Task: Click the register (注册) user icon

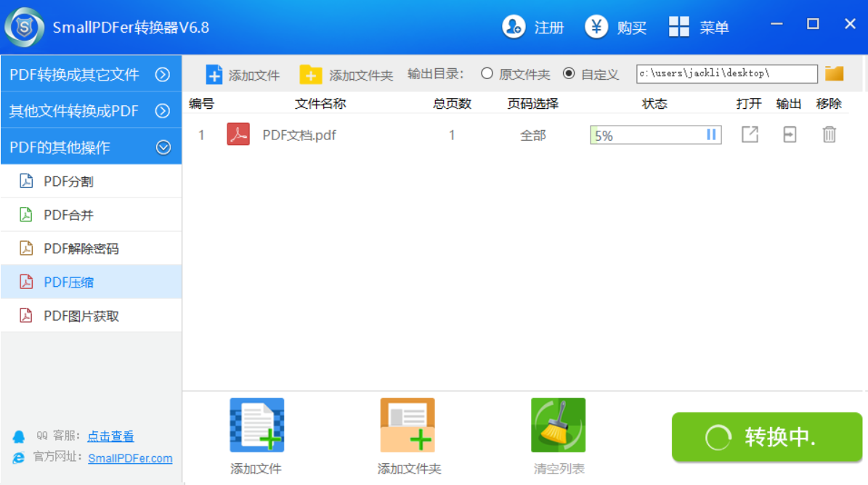Action: 514,27
